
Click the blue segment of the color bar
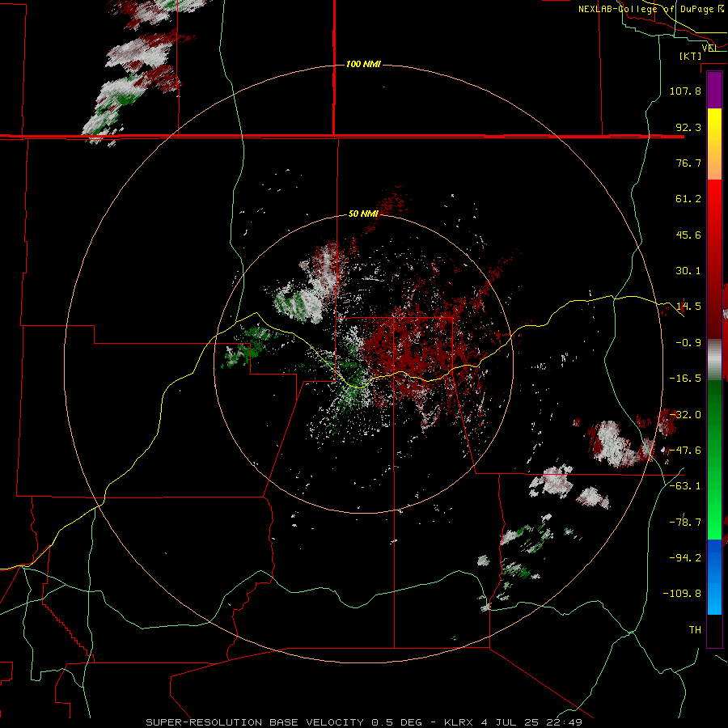714,577
